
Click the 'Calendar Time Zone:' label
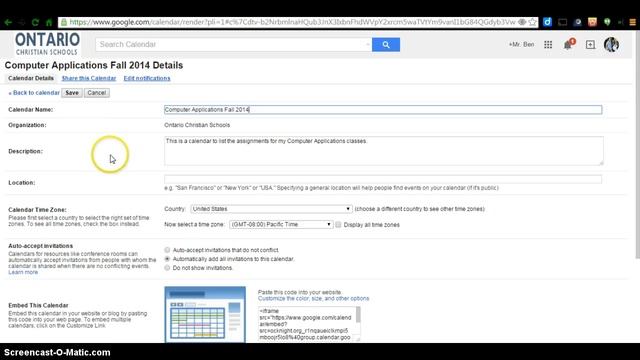(37, 209)
